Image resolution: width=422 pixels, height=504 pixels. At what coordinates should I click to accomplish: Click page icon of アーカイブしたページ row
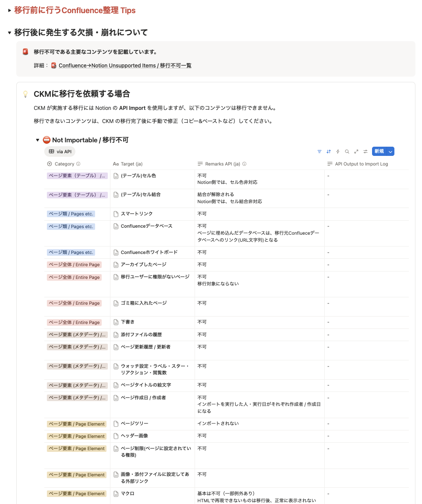116,264
